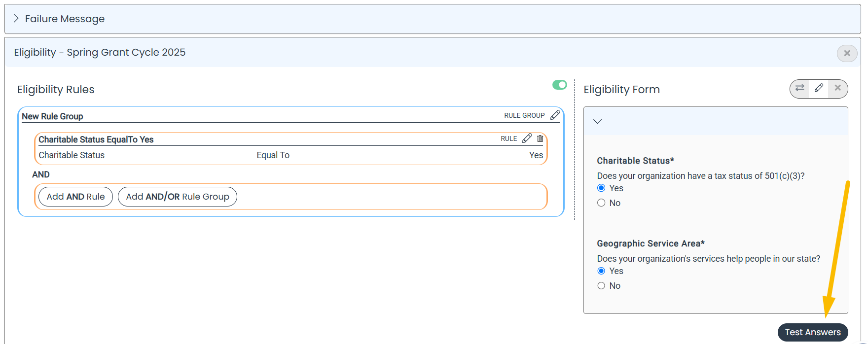The width and height of the screenshot is (868, 344).
Task: Collapse the Eligibility Form chevron
Action: (x=598, y=121)
